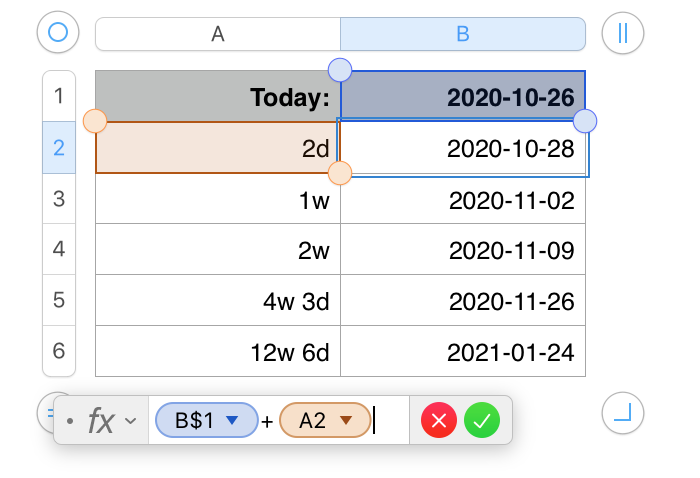Select column A header
The height and width of the screenshot is (478, 700).
pos(218,34)
